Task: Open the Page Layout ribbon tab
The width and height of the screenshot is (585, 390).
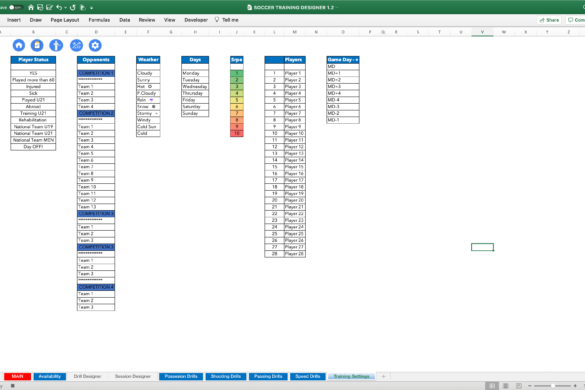Action: coord(65,20)
